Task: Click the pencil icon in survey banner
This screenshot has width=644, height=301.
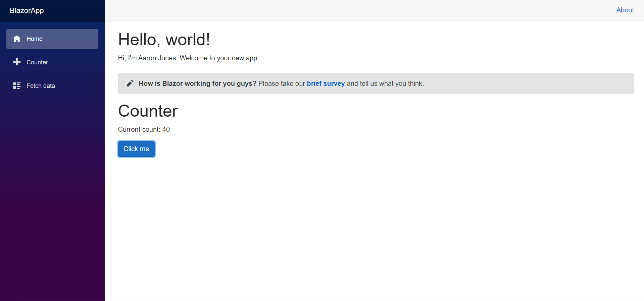Action: [x=130, y=83]
